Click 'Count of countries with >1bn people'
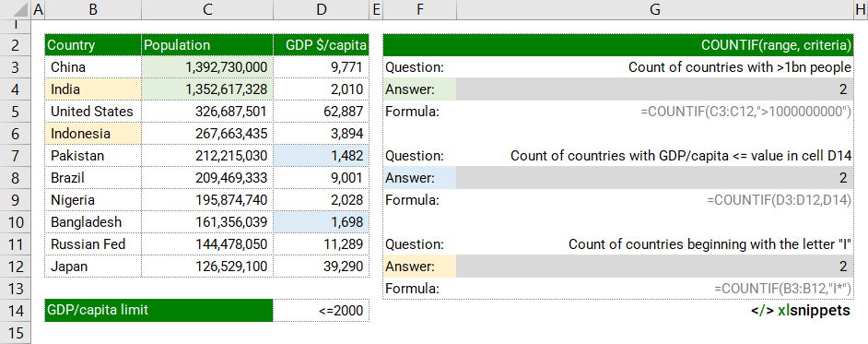 coord(740,67)
